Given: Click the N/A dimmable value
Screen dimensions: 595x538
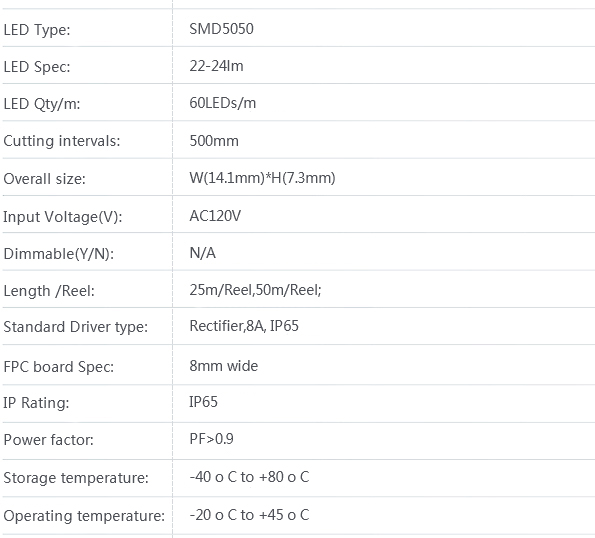Looking at the screenshot, I should pyautogui.click(x=203, y=253).
